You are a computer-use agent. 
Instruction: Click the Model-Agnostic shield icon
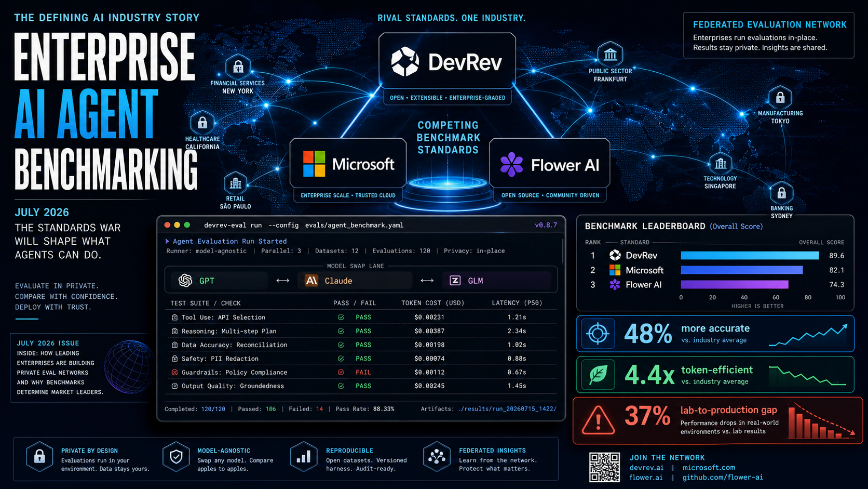click(177, 456)
